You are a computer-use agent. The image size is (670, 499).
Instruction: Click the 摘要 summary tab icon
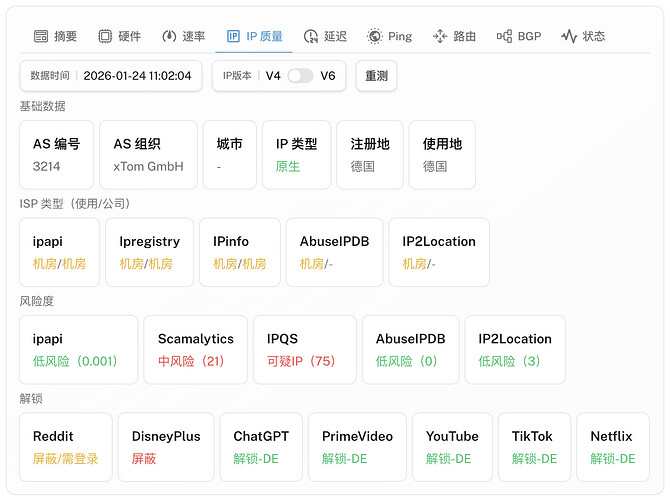pyautogui.click(x=41, y=36)
